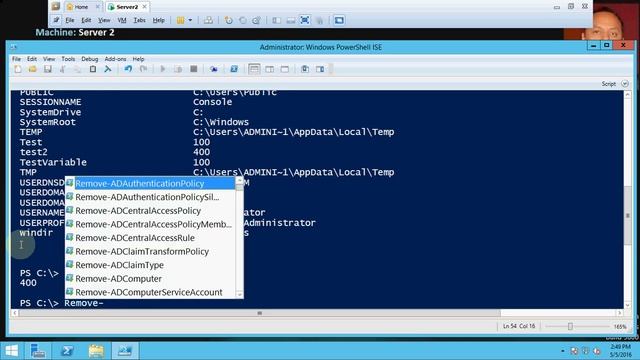Enter VMware full screen mode
The image size is (640, 360).
tap(304, 20)
